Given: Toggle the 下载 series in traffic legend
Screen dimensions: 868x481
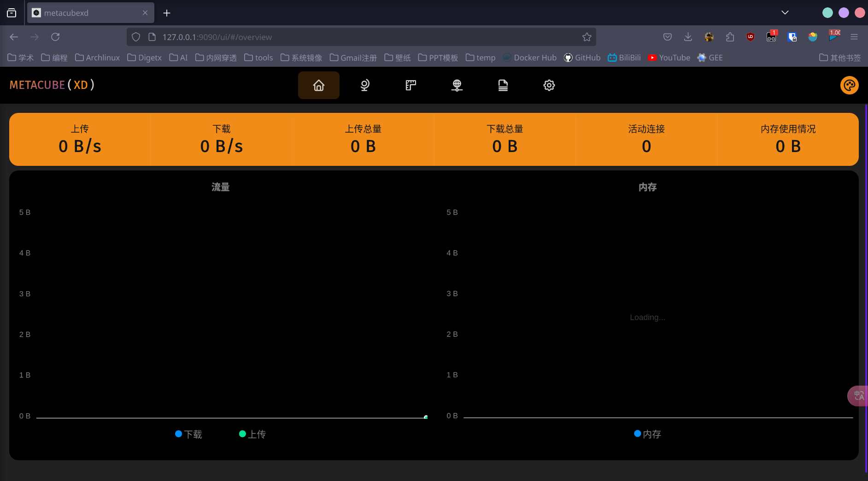Looking at the screenshot, I should pos(189,434).
